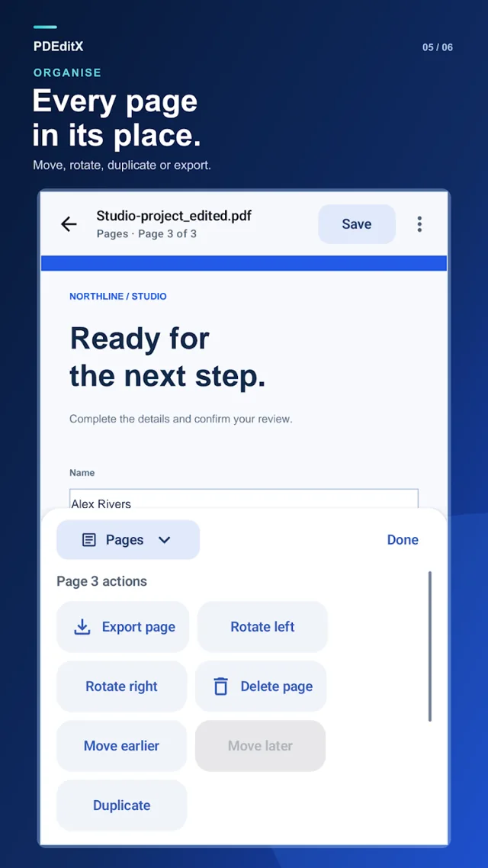Select Rotate right action
The height and width of the screenshot is (868, 488).
122,686
